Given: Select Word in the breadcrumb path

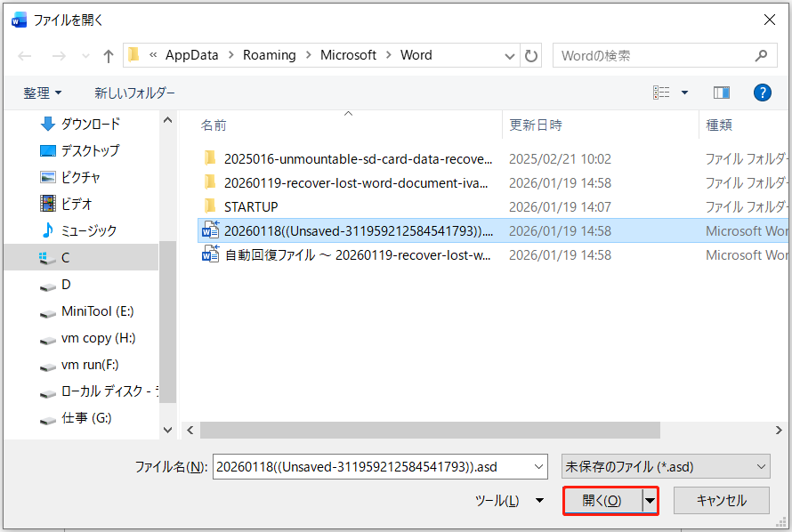Looking at the screenshot, I should pyautogui.click(x=416, y=55).
